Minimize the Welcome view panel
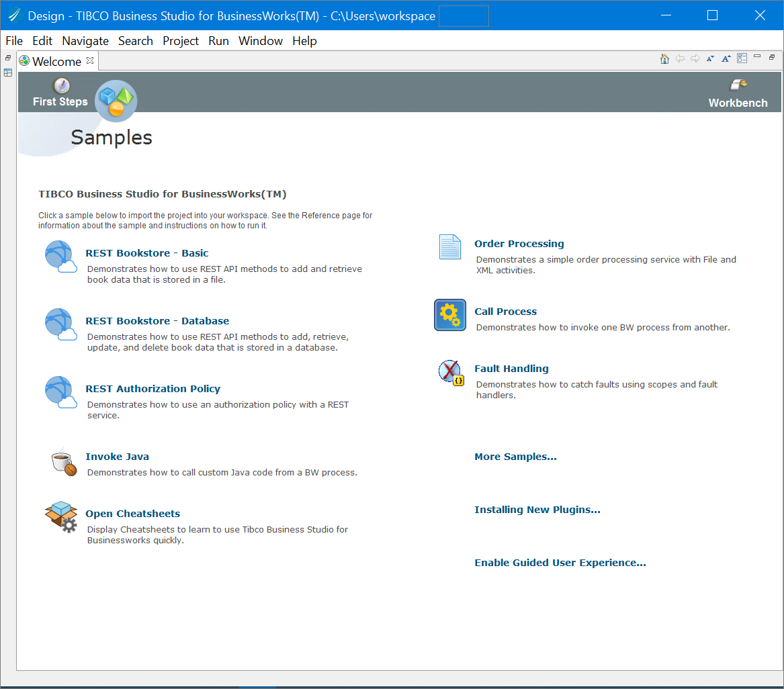Image resolution: width=784 pixels, height=689 pixels. (757, 56)
